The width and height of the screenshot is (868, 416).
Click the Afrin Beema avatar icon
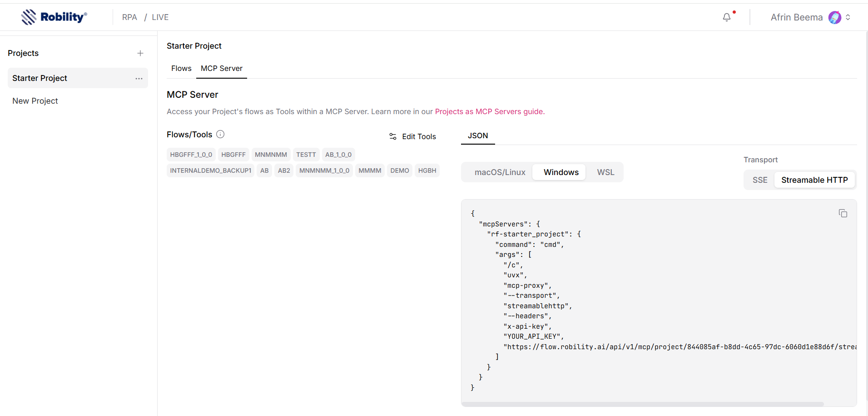point(835,17)
